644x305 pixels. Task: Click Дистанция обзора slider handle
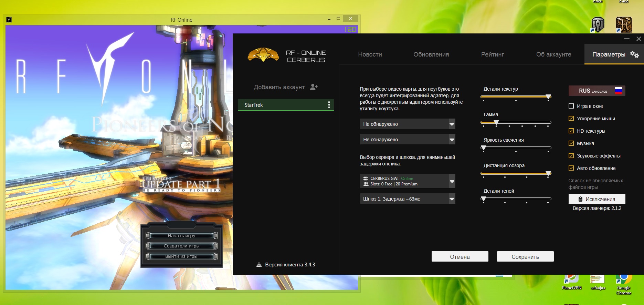click(x=549, y=173)
